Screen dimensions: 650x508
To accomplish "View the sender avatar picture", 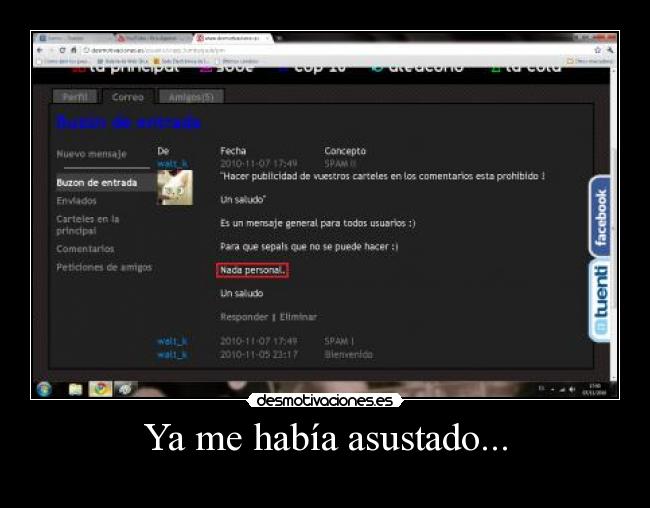I will [175, 187].
